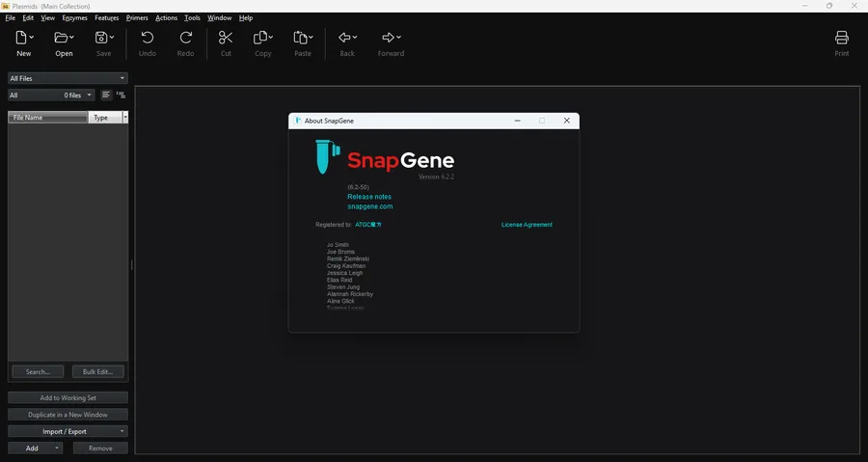Sort by the Type column header
The height and width of the screenshot is (462, 868).
(x=105, y=118)
